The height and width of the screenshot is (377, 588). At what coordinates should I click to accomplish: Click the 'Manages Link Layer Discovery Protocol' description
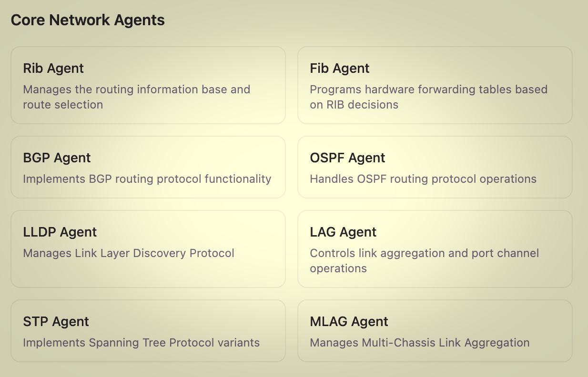[129, 253]
